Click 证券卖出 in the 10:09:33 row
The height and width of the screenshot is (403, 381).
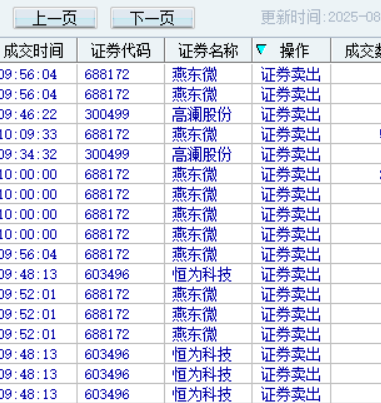[x=291, y=134]
